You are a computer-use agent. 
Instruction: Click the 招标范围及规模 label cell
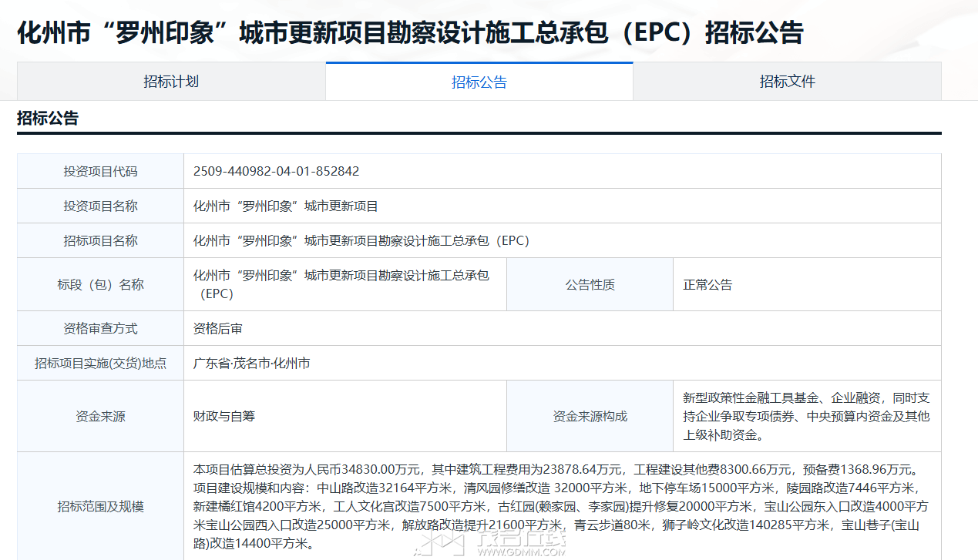100,506
